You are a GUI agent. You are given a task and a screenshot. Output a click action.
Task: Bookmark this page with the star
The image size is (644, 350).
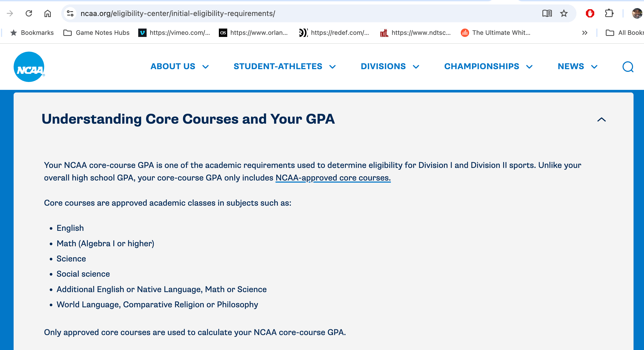pos(564,13)
